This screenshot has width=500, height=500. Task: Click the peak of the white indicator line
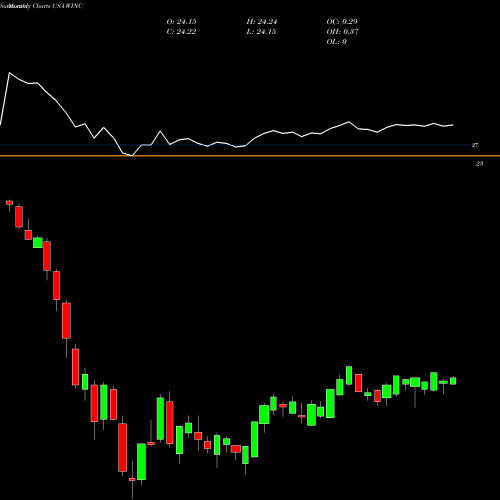click(x=9, y=73)
